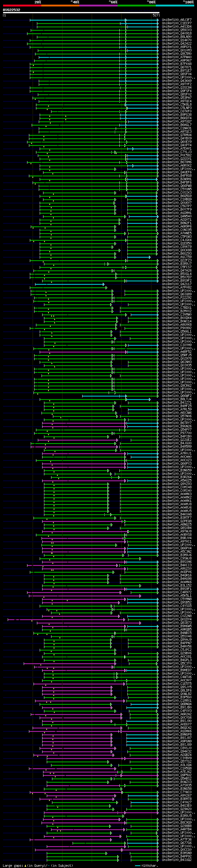Select UniRef100_Q010M3 entry
197x868 pixels.
click(x=177, y=50)
